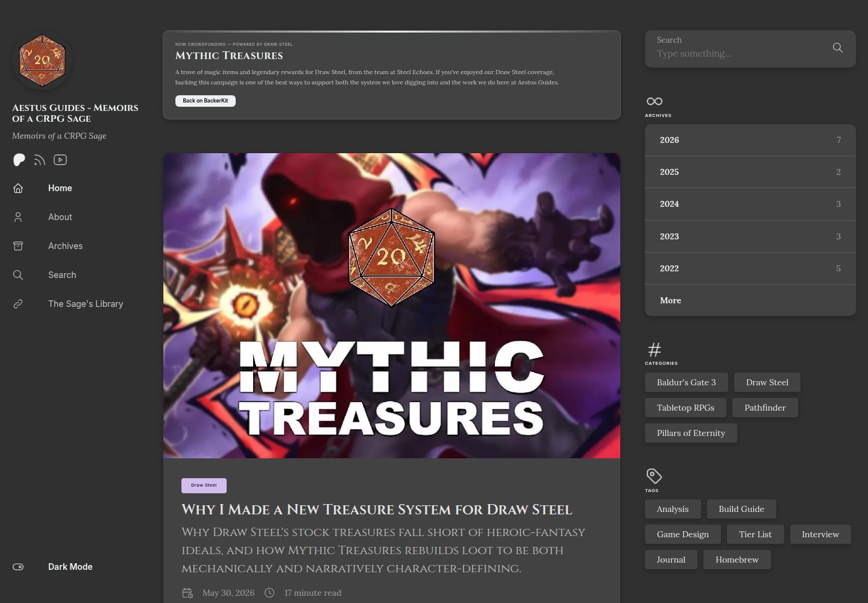Click the sidebar Search magnifier icon

click(18, 275)
